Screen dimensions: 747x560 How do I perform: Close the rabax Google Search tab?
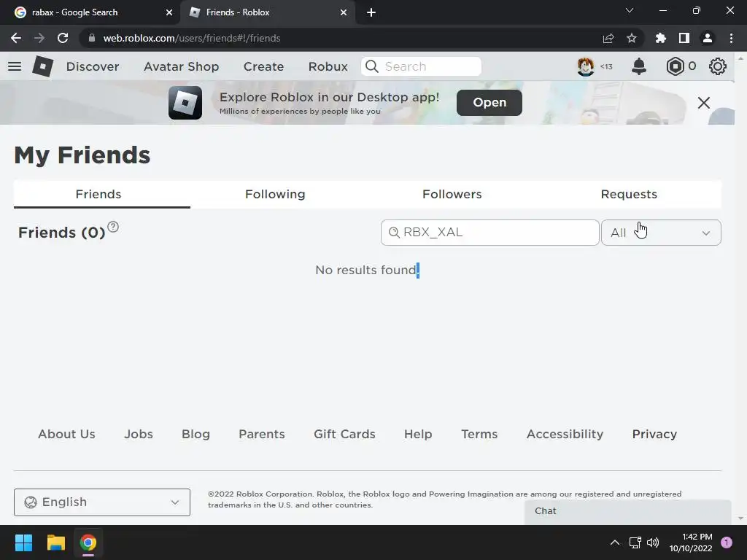pyautogui.click(x=169, y=12)
